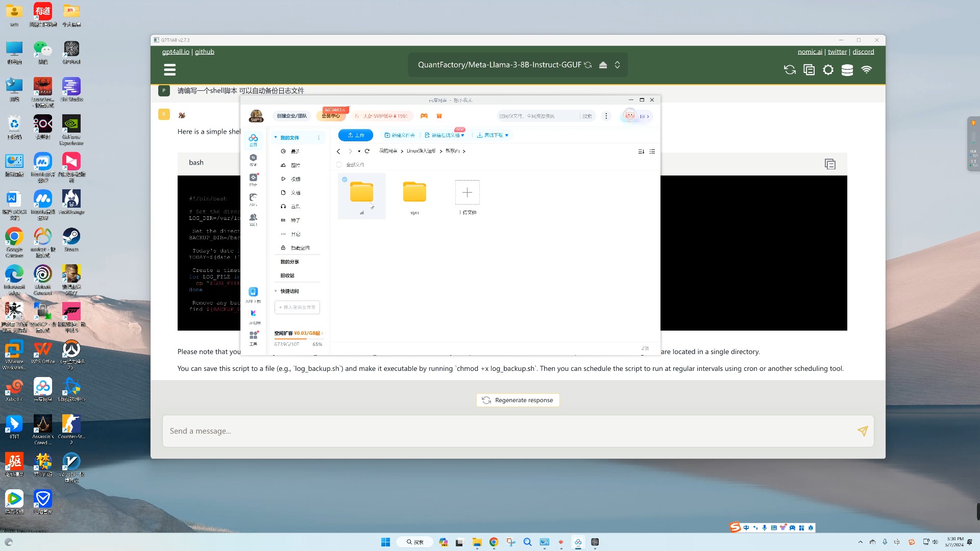Copy the bash code block
Viewport: 980px width, 551px height.
coord(830,164)
